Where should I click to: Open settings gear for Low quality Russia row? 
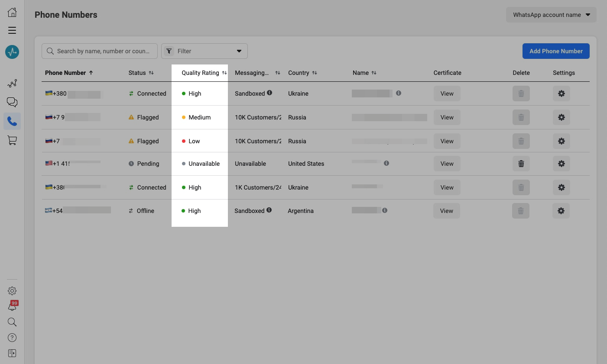[x=562, y=141]
